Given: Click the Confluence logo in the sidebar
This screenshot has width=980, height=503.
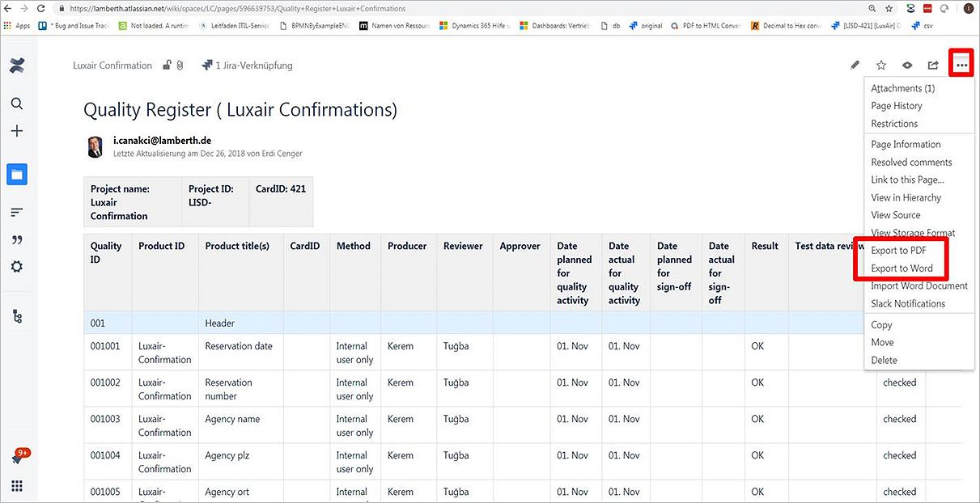Looking at the screenshot, I should pos(17,66).
